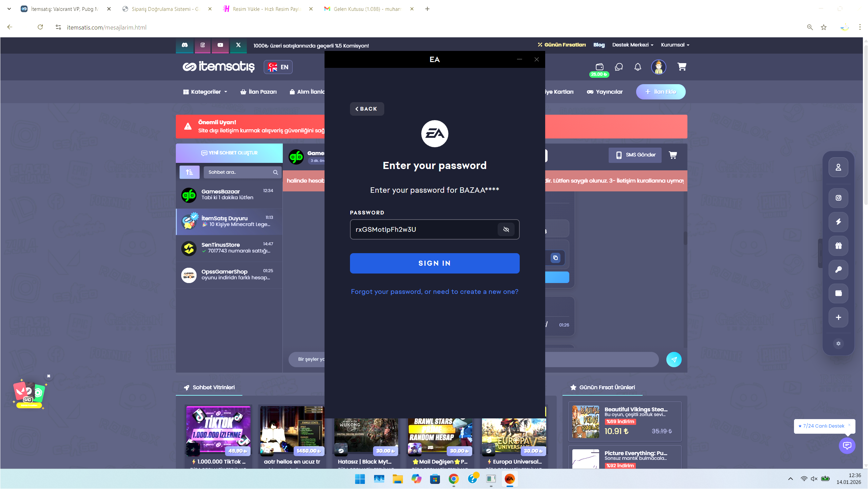
Task: Click the plus shortcut in right sidebar
Action: (838, 318)
